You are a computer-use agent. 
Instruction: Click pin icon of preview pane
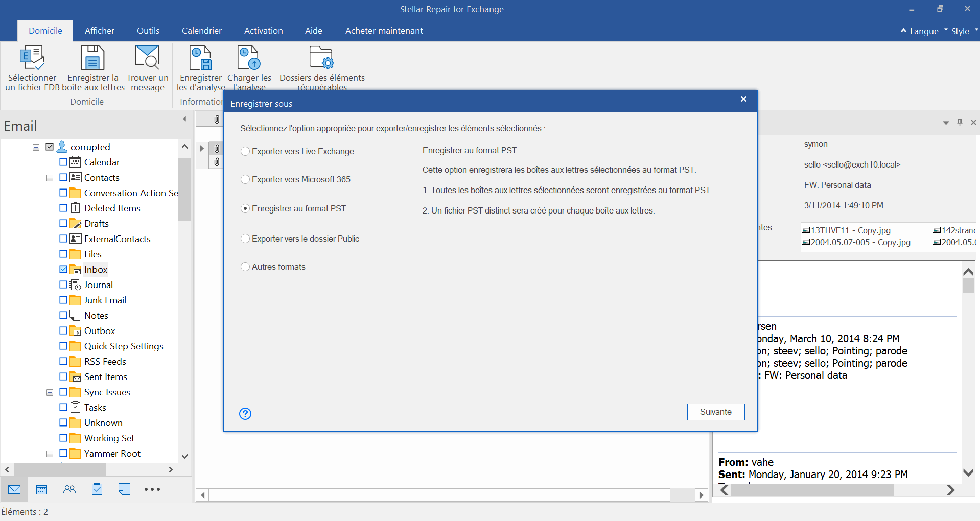point(960,123)
